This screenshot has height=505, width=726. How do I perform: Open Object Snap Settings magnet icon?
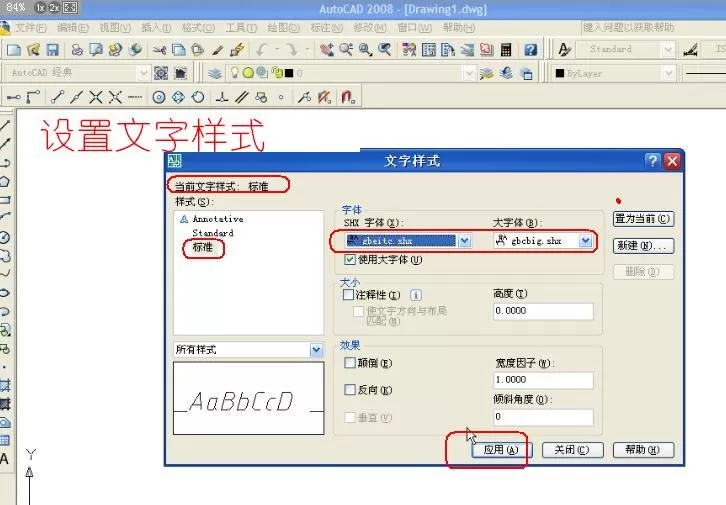348,97
